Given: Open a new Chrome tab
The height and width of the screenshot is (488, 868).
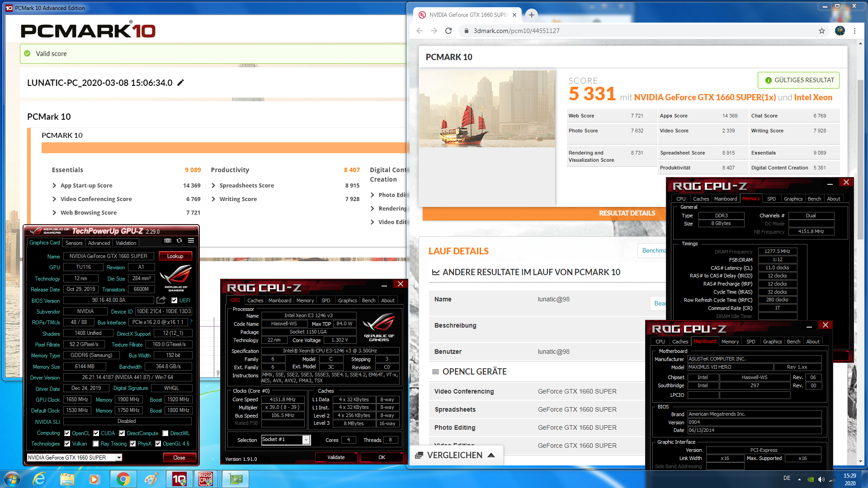Looking at the screenshot, I should (x=532, y=15).
